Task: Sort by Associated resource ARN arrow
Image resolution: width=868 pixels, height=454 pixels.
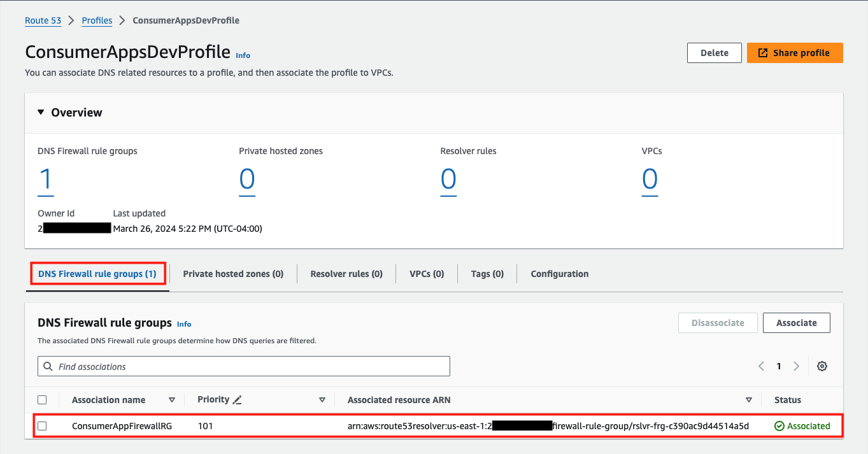Action: (x=748, y=400)
